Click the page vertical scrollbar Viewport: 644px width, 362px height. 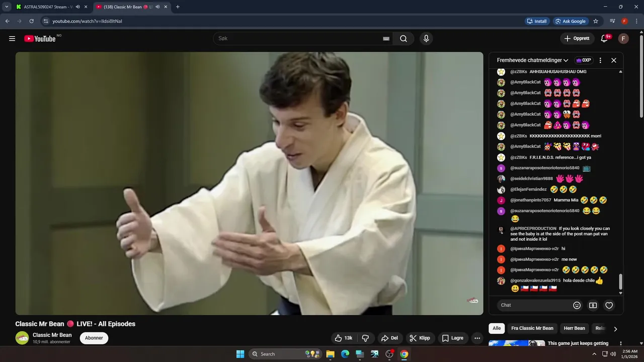pyautogui.click(x=641, y=75)
